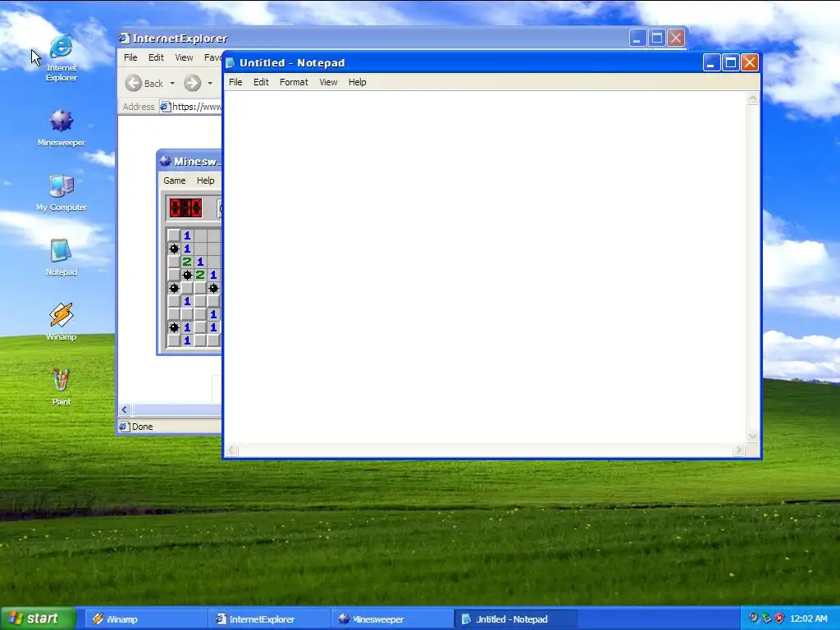The width and height of the screenshot is (840, 630).
Task: Select the Notepad desktop icon
Action: [x=61, y=257]
